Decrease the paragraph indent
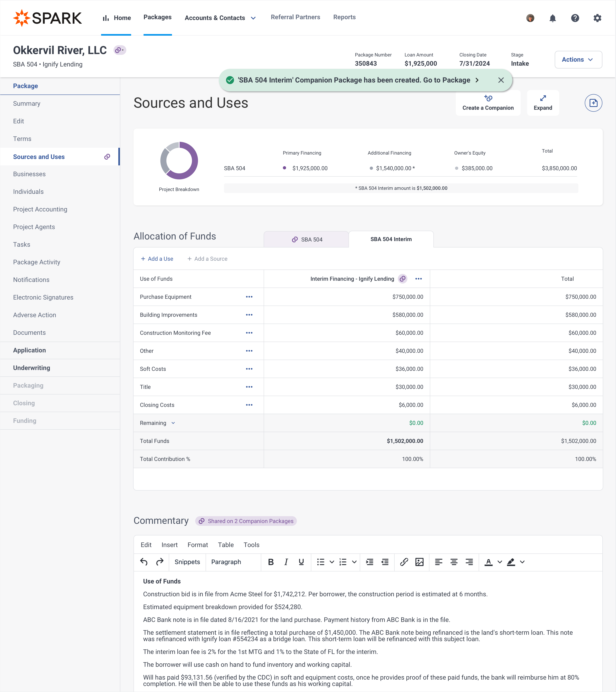Viewport: 616px width, 692px height. [385, 562]
